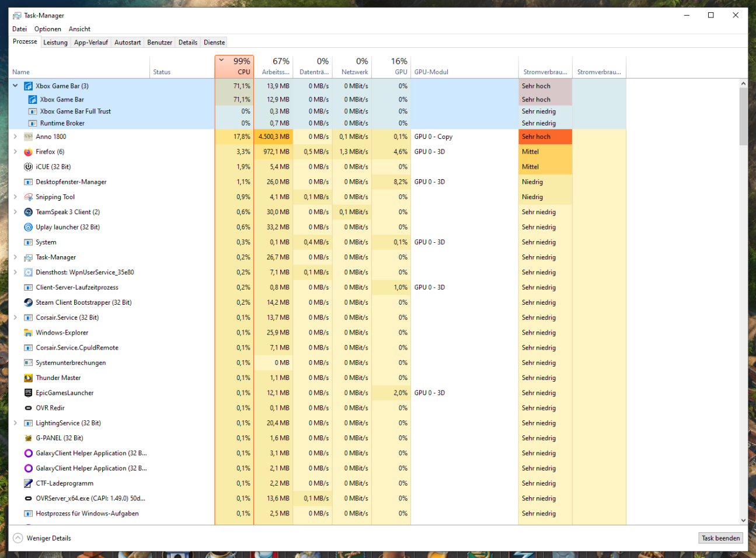This screenshot has width=756, height=558.
Task: Click the Snipping Tool icon
Action: (28, 197)
